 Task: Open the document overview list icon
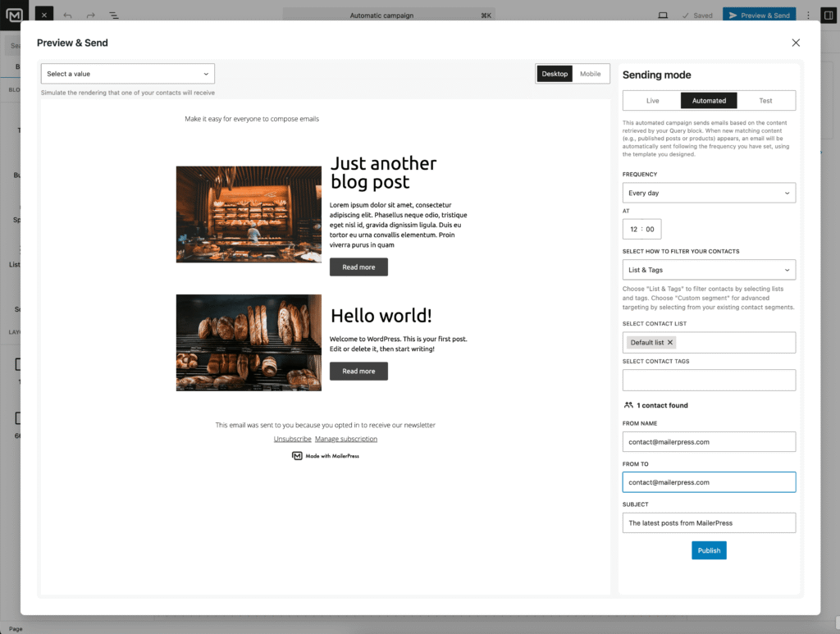pyautogui.click(x=113, y=15)
